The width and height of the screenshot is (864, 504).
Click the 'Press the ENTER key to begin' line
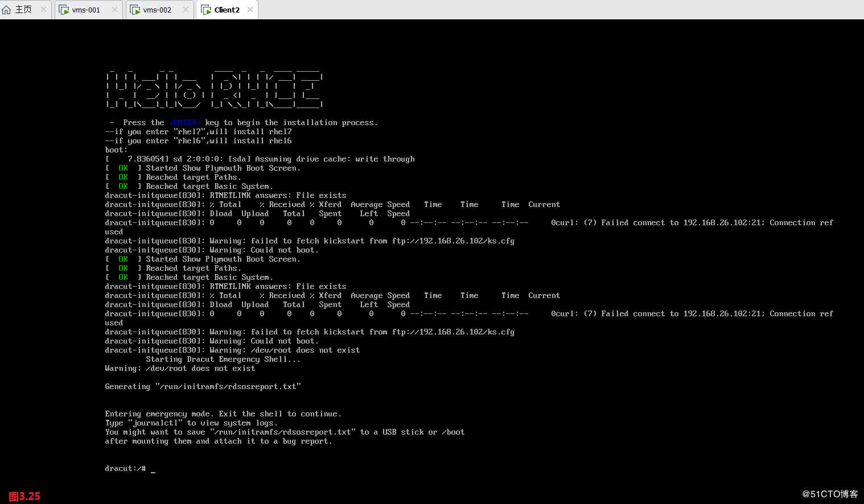[x=244, y=123]
